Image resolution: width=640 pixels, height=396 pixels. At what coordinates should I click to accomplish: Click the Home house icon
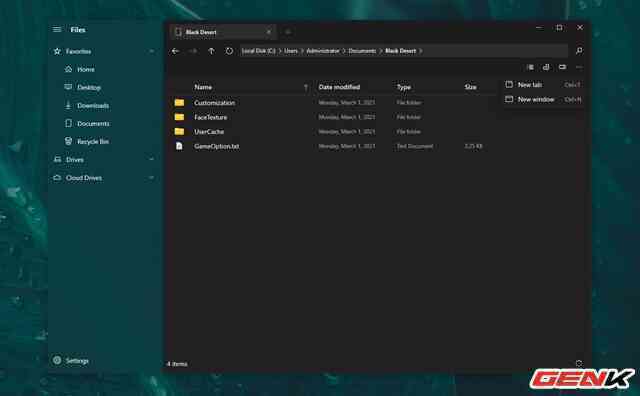[68, 69]
